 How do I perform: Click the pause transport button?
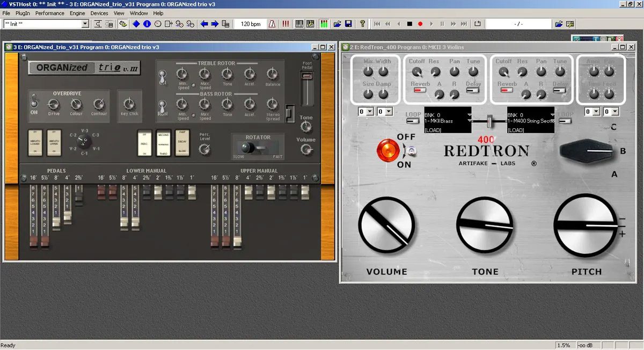tap(442, 24)
